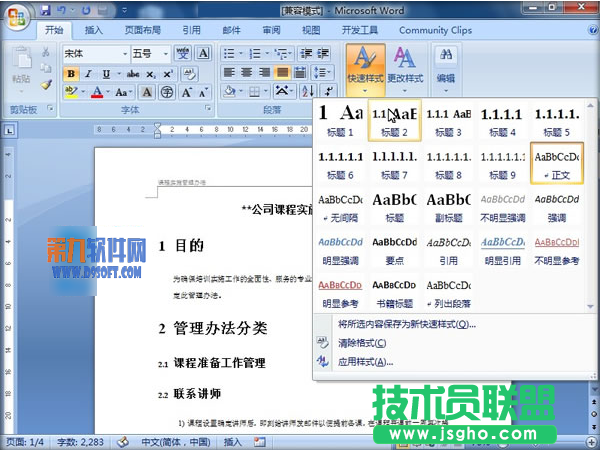Shrink font size button

click(x=202, y=92)
